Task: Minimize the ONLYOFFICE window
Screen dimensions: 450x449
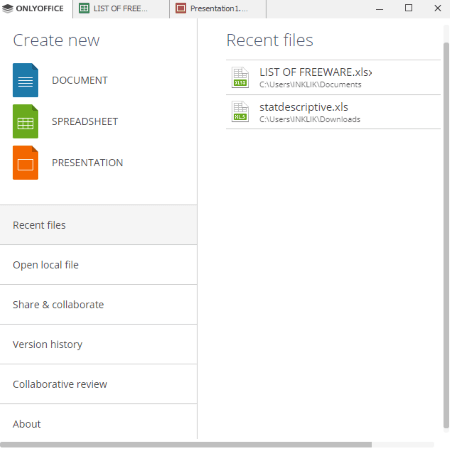Action: [379, 9]
